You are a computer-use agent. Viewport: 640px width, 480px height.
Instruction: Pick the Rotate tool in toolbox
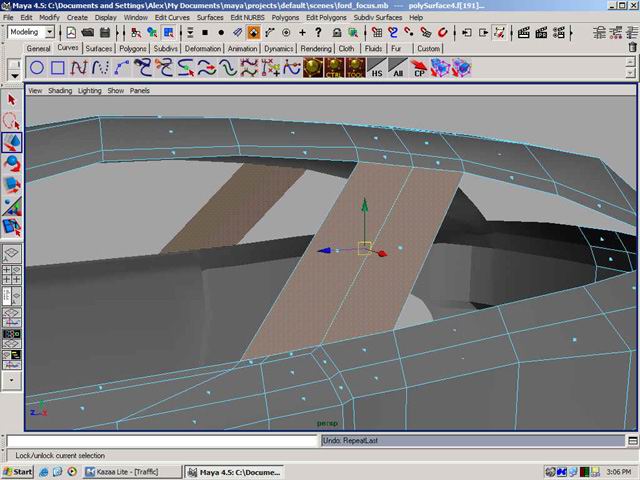[12, 164]
